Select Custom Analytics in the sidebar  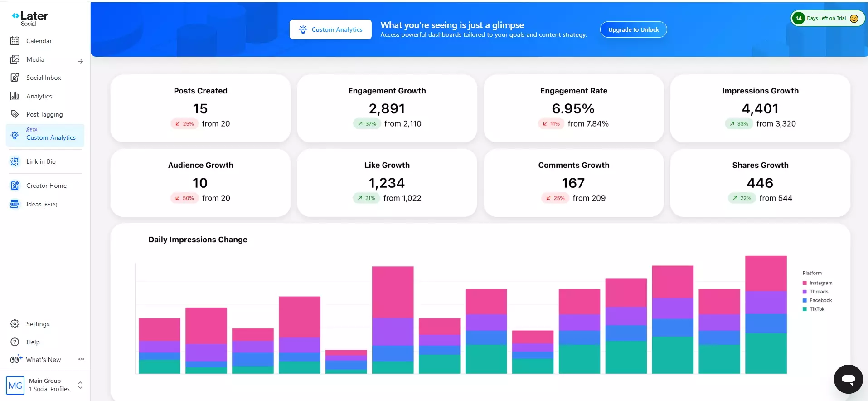(x=45, y=135)
